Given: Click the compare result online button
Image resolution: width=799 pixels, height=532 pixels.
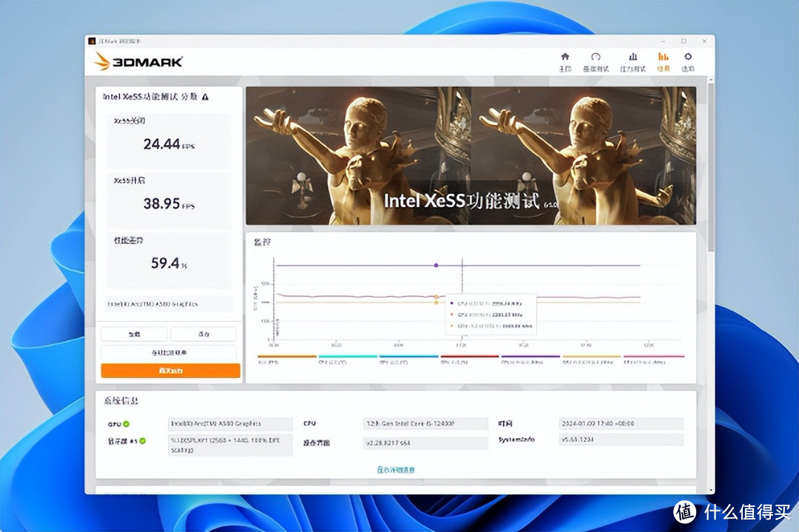Looking at the screenshot, I should pos(169,352).
